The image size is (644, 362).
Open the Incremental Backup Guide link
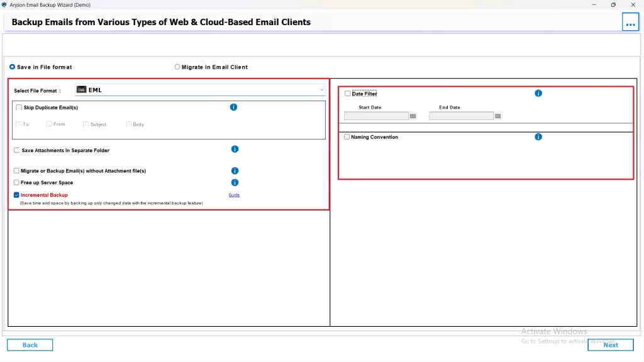[234, 195]
